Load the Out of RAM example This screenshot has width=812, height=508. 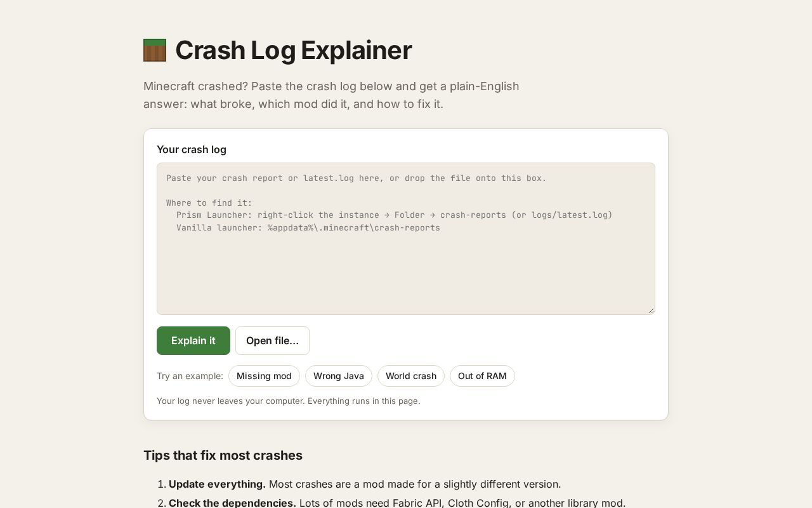click(x=482, y=376)
